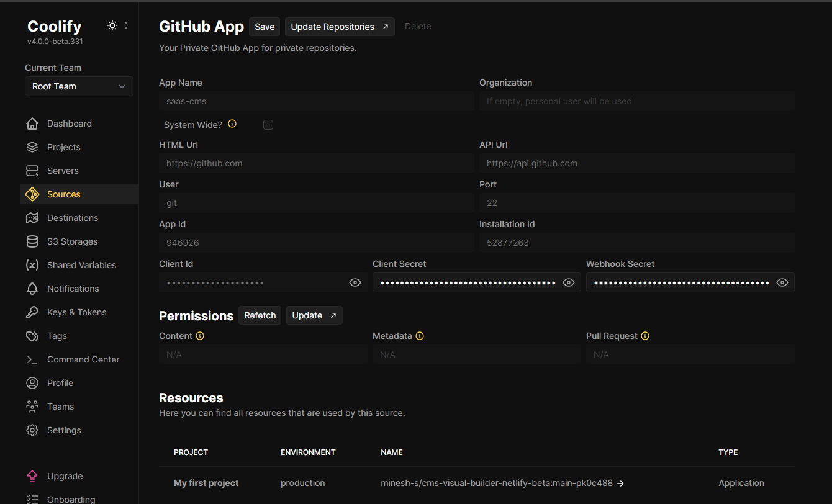This screenshot has height=504, width=832.
Task: Reveal the Client Secret value
Action: click(x=568, y=282)
